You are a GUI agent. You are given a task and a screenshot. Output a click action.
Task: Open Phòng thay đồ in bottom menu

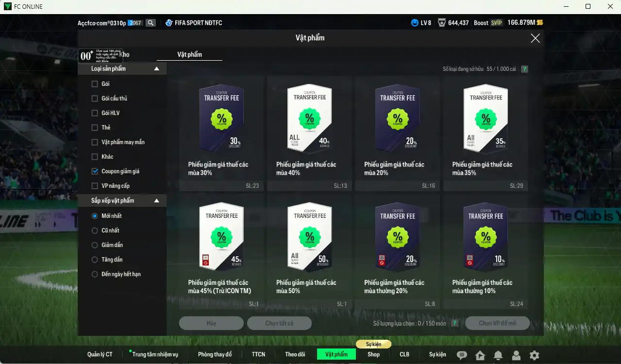tap(215, 354)
